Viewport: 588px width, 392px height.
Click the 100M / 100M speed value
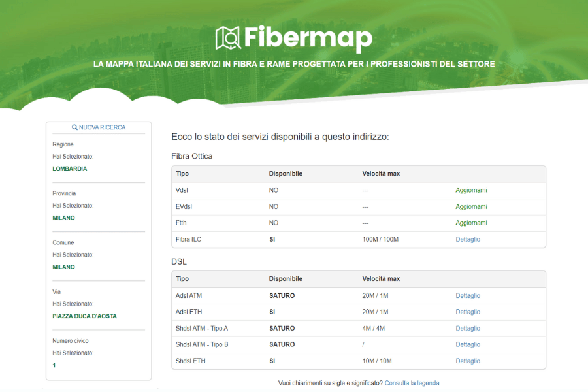click(380, 239)
